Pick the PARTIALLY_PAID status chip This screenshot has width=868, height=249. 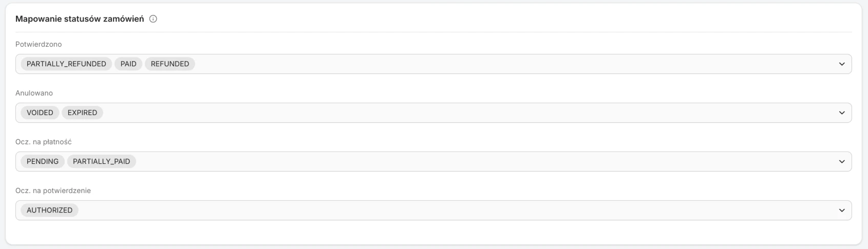pyautogui.click(x=101, y=162)
